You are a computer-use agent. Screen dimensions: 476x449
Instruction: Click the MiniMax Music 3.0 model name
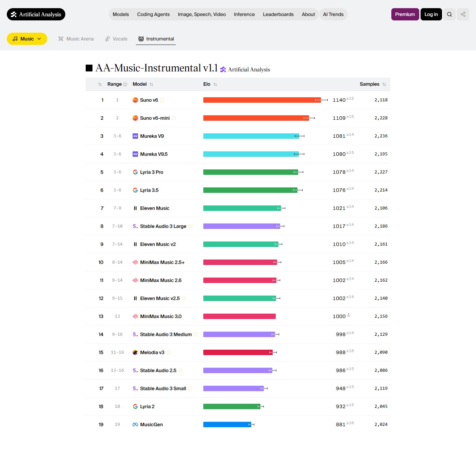point(161,316)
